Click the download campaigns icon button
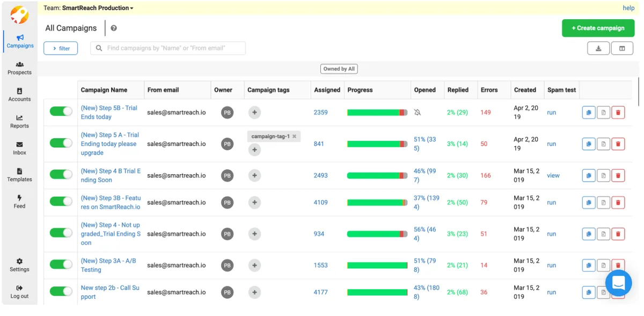This screenshot has width=644, height=316. point(598,48)
